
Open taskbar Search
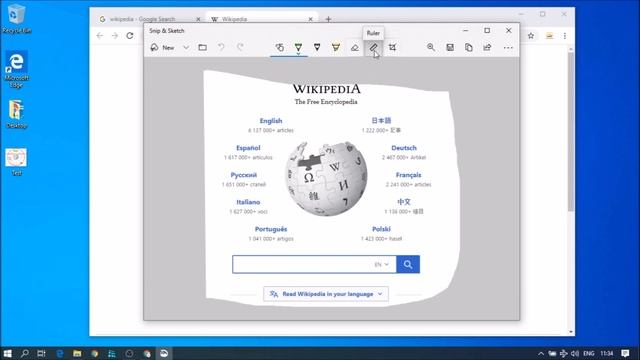(24, 353)
